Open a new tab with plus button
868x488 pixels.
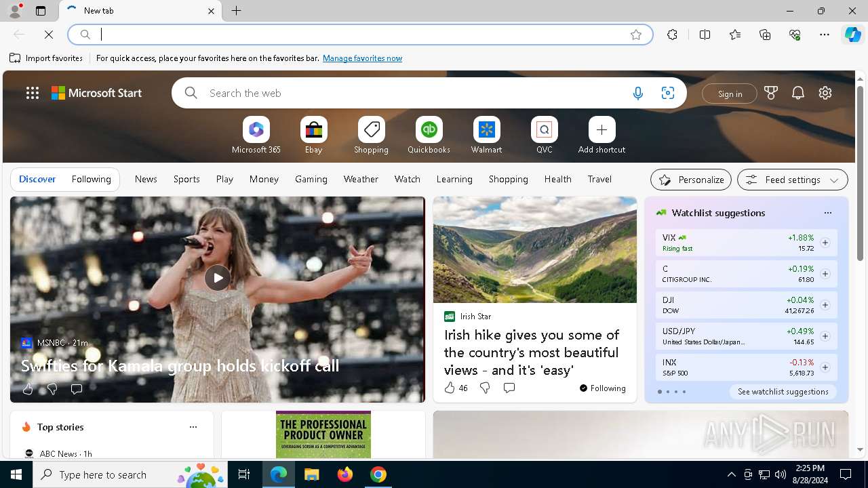[237, 11]
